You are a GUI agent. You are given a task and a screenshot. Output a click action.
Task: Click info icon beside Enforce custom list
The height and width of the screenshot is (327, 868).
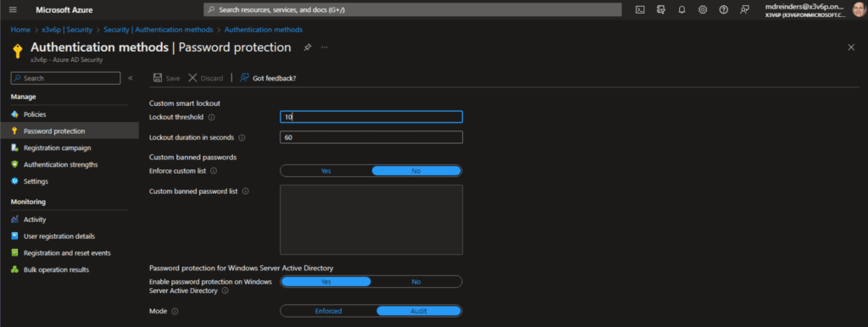click(214, 171)
